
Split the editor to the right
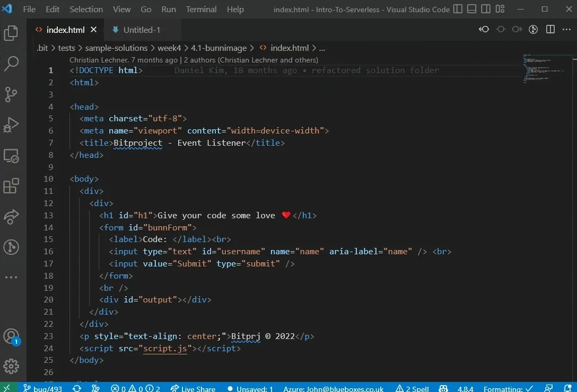click(550, 30)
